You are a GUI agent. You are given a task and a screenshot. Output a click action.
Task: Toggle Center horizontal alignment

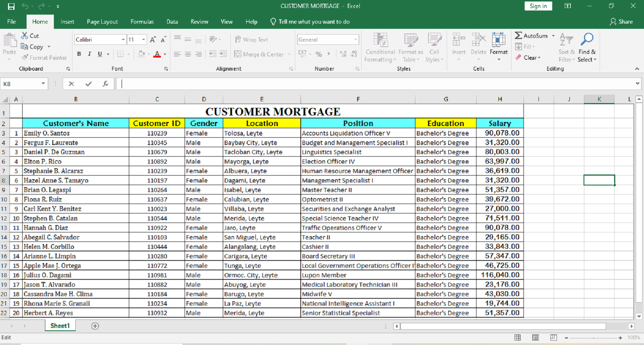click(x=188, y=54)
